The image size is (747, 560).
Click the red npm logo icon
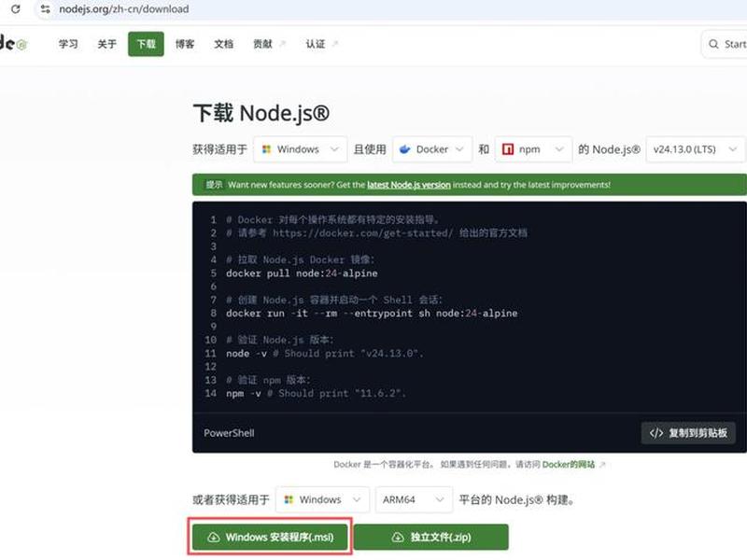point(508,149)
